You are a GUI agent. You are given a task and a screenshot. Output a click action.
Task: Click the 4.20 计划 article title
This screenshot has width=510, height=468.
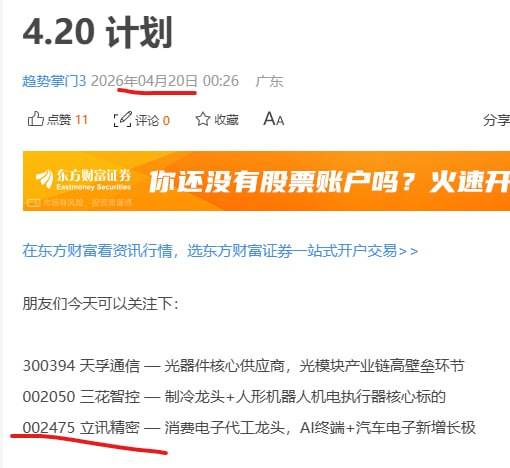97,32
